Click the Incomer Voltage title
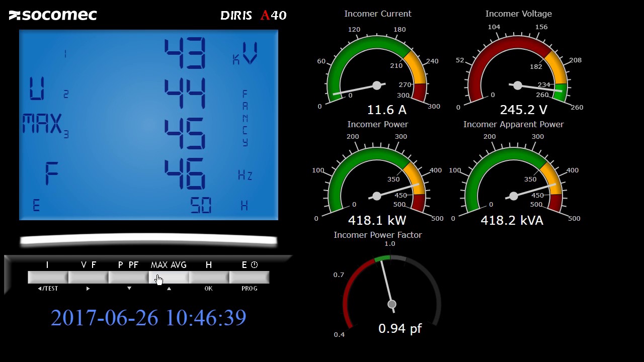 point(518,14)
